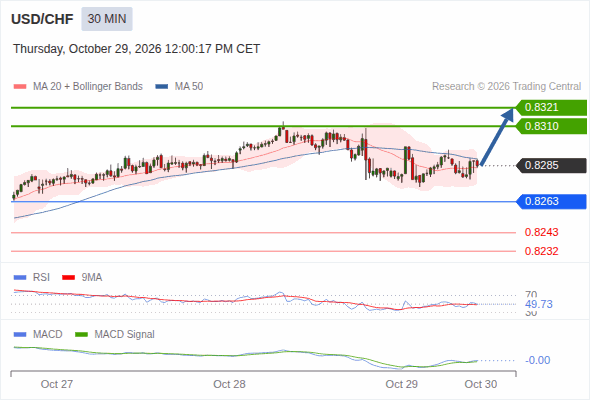
Task: Click the Oct 27 axis label
Action: [57, 384]
